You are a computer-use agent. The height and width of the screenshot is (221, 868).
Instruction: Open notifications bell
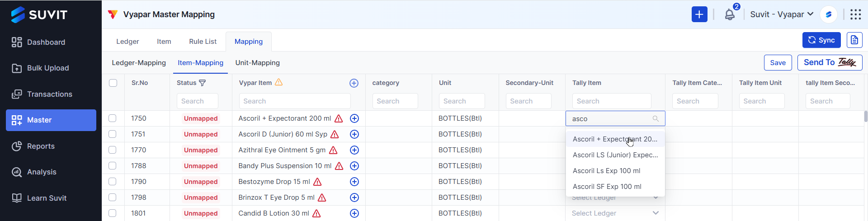(730, 14)
